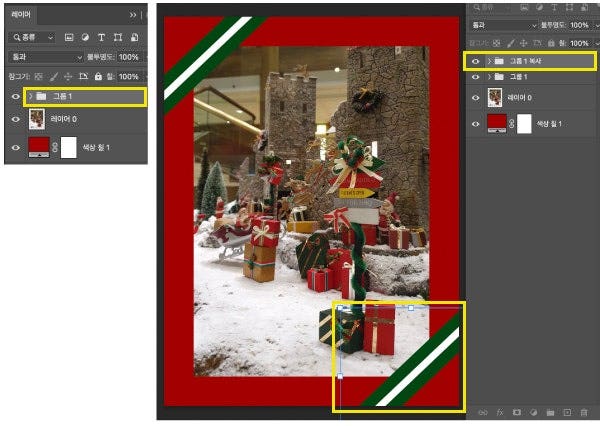The image size is (600, 426).
Task: Toggle adjustment layer filter in floating Layers panel
Action: click(x=85, y=38)
